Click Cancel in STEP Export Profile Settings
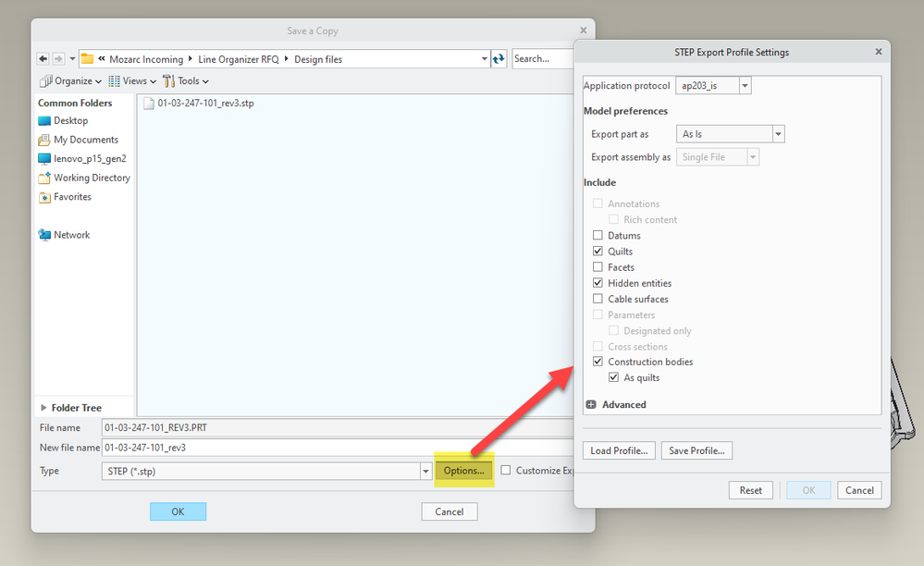This screenshot has height=566, width=924. [x=859, y=490]
